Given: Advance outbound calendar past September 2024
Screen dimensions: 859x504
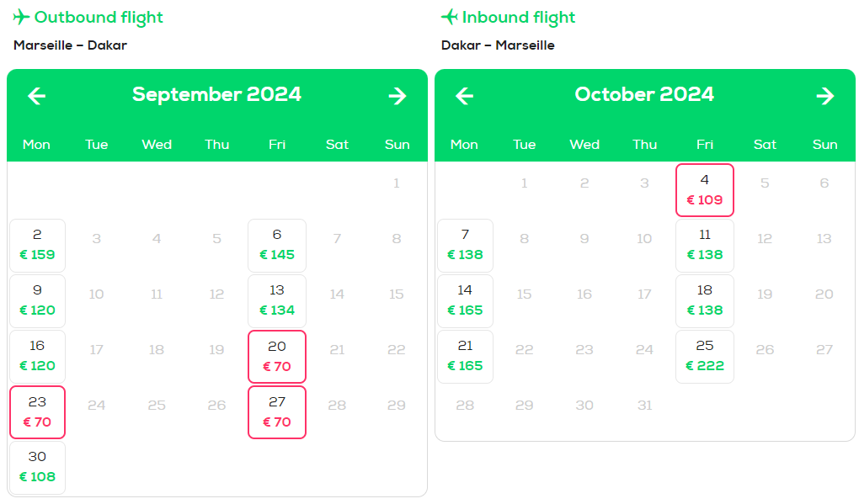Looking at the screenshot, I should pos(397,96).
